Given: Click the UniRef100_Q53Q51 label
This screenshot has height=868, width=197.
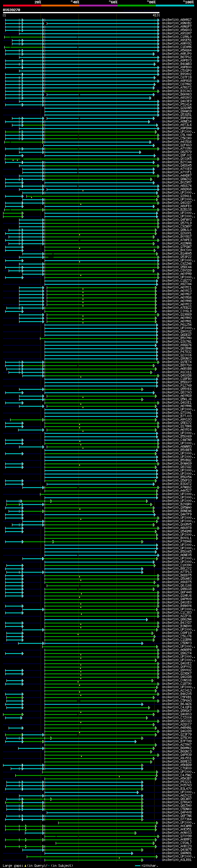Looking at the screenshot, I should (177, 115).
